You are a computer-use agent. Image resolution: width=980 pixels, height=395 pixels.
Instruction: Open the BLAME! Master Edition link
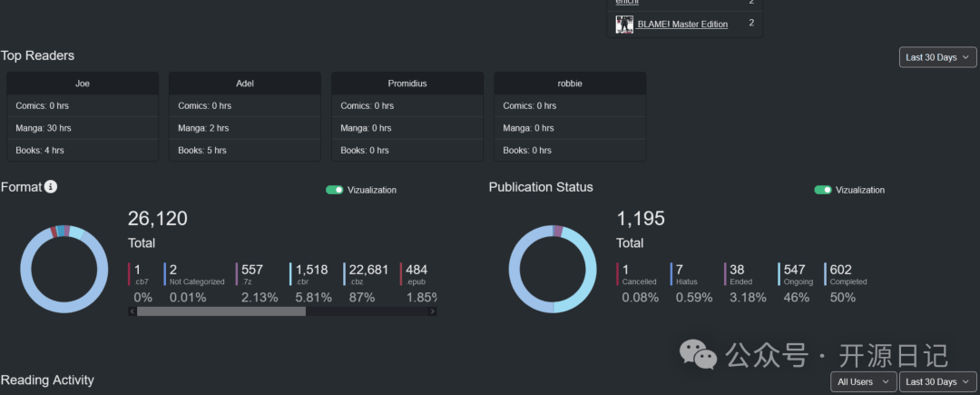tap(682, 25)
